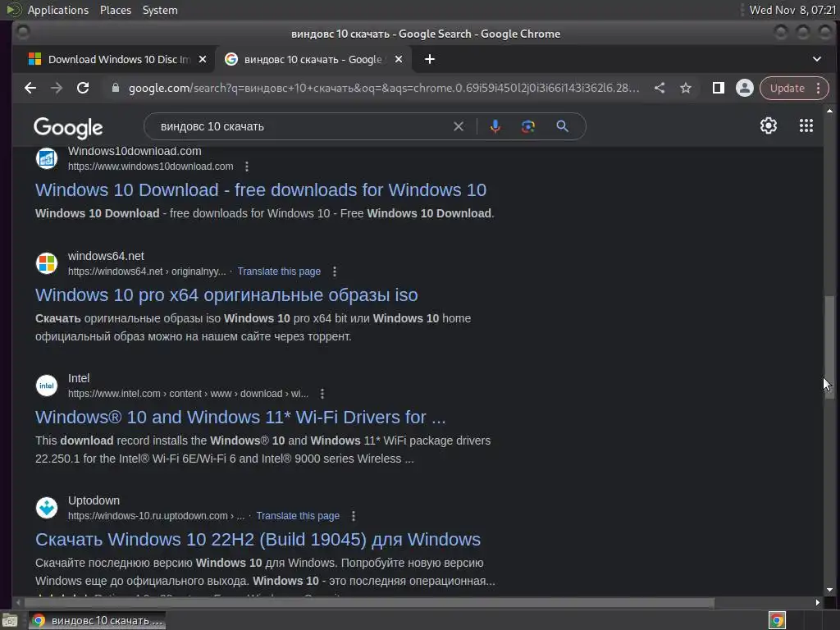Click the Uptodown site name
Viewport: 840px width, 630px height.
[x=94, y=501]
